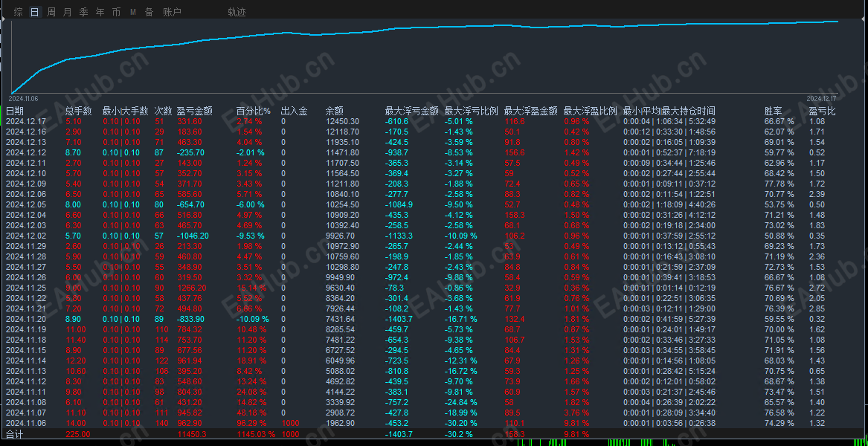
Task: Click the profit amount -1046.20
Action: [193, 236]
